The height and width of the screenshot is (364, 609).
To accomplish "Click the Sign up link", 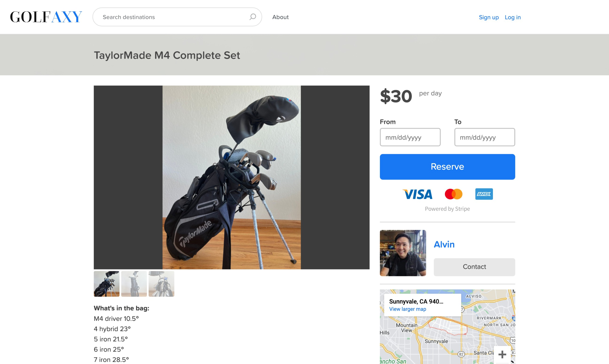I will tap(489, 17).
